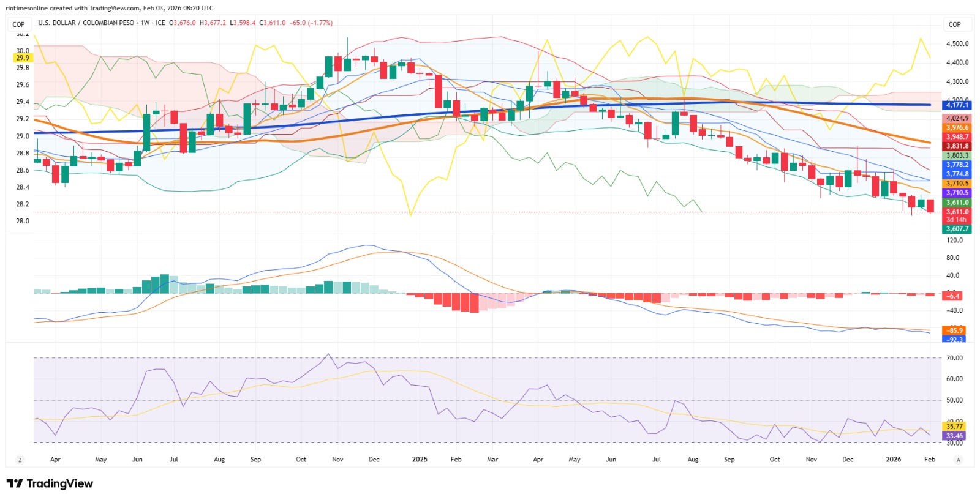
Task: Click the red −6.4 MACD histogram label
Action: coord(953,296)
